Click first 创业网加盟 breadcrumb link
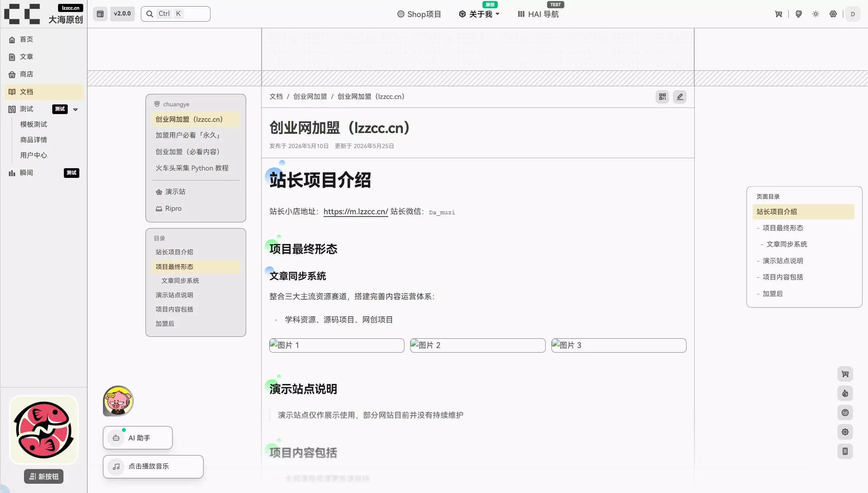 [310, 97]
